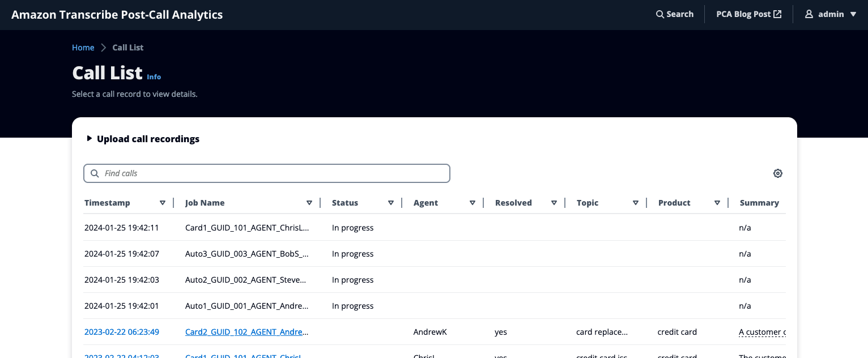Click the AndrewK agent cell

430,332
